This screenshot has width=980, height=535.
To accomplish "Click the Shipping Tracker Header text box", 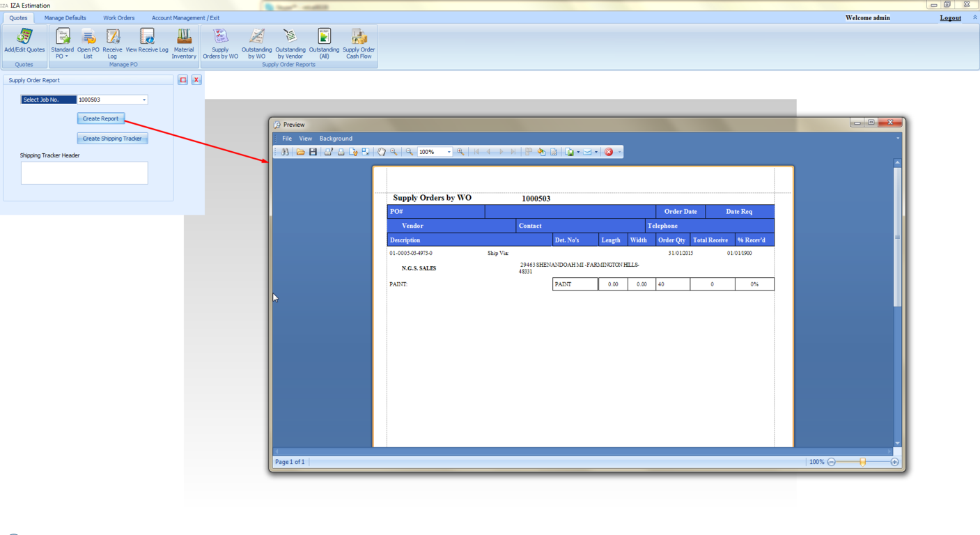I will 84,173.
